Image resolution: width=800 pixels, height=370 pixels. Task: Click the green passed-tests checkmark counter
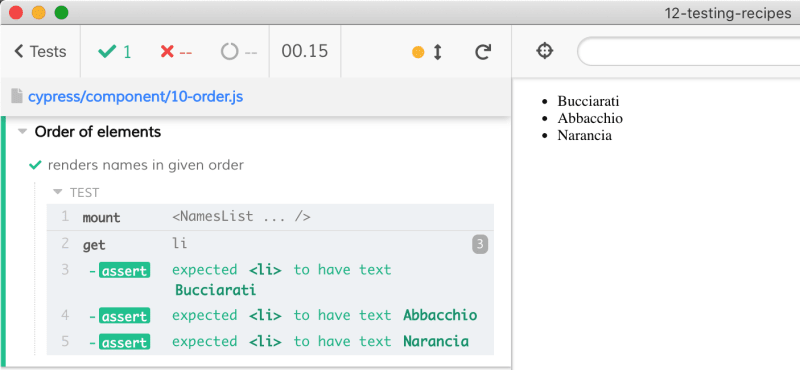pos(115,52)
